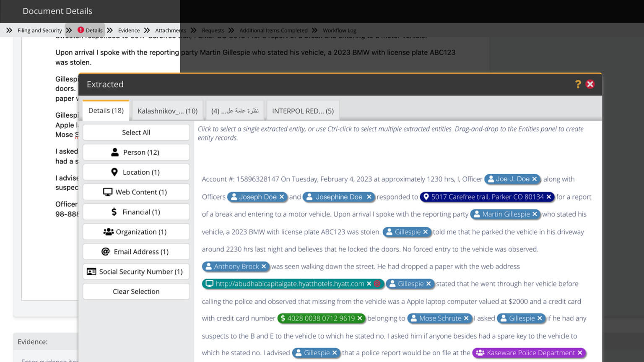This screenshot has height=362, width=644.
Task: Click the Organization group icon
Action: coord(108,232)
